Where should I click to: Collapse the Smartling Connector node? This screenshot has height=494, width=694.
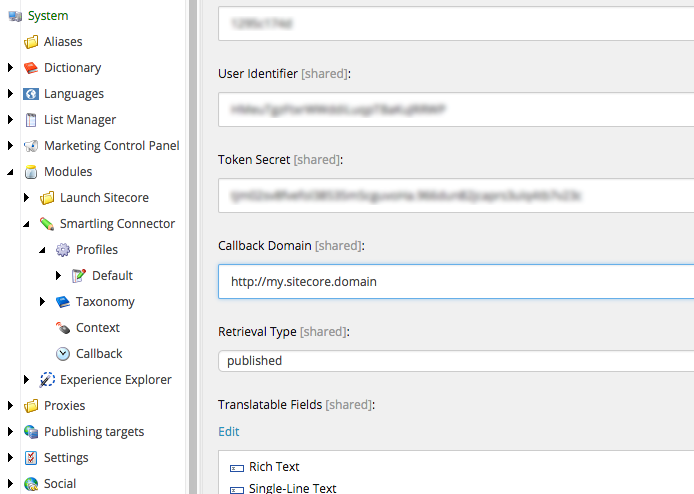27,224
